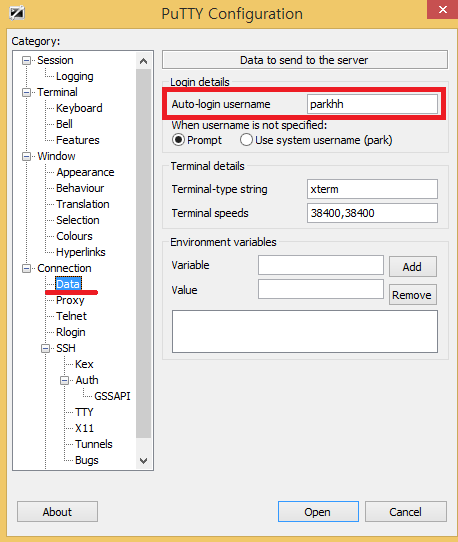This screenshot has width=458, height=542.
Task: Collapse the Window tree node
Action: pyautogui.click(x=26, y=157)
